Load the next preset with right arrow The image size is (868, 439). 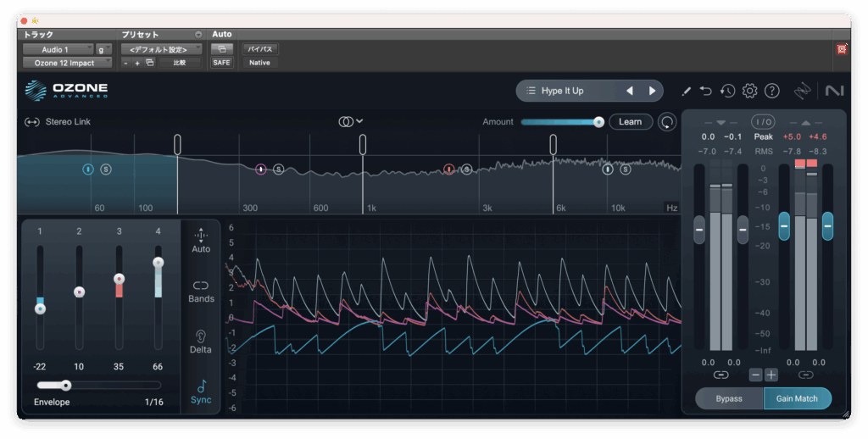(x=652, y=91)
